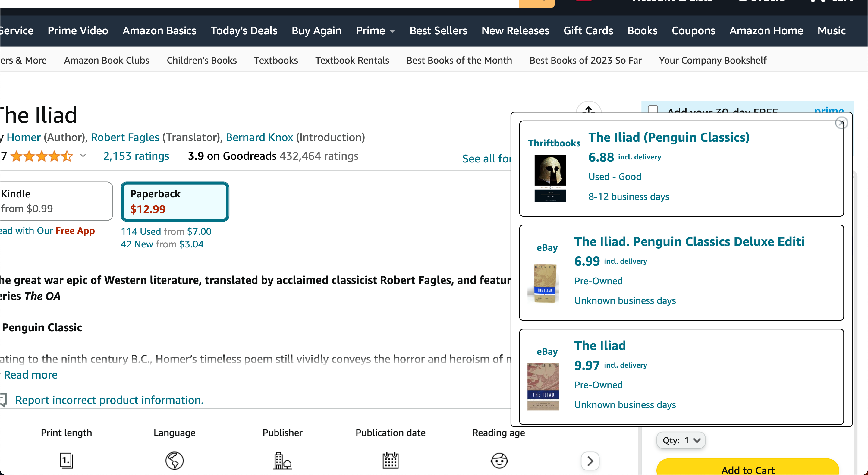Click the Publisher building icon
The width and height of the screenshot is (868, 475).
pos(282,461)
